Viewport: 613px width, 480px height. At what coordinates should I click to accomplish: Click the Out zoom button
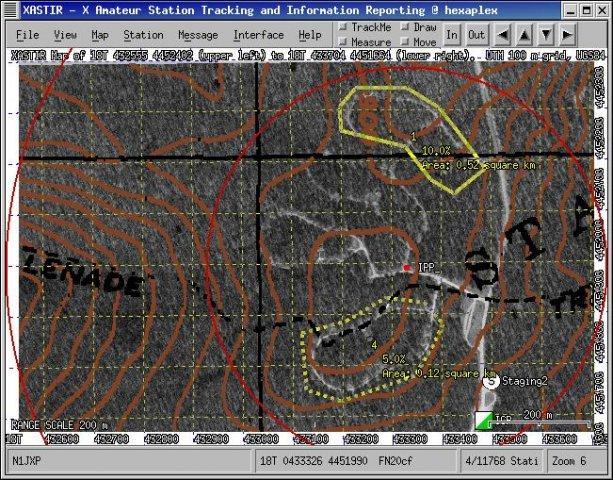tap(476, 34)
